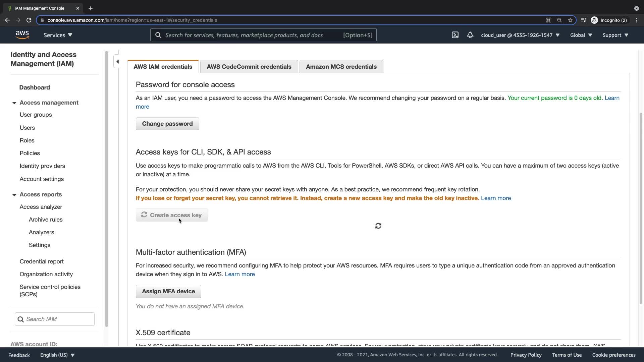Click the notifications bell icon
The width and height of the screenshot is (644, 362).
coord(470,35)
